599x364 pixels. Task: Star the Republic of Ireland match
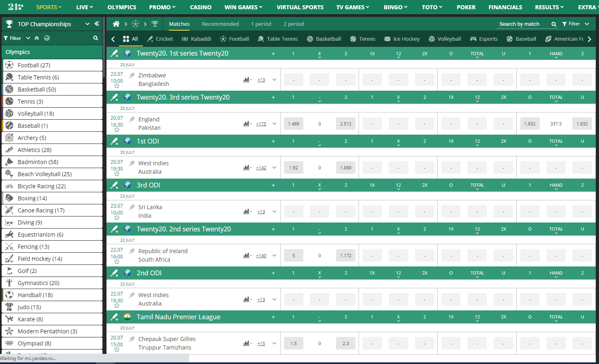pyautogui.click(x=117, y=262)
